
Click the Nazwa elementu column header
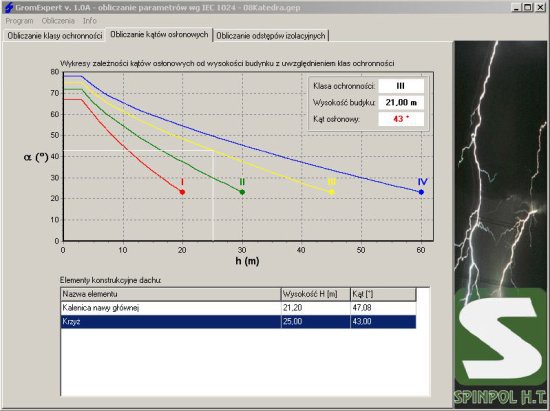click(171, 294)
